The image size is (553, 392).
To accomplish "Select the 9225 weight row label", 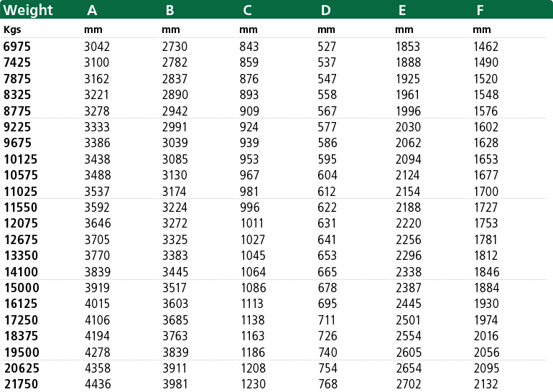I will [x=17, y=127].
